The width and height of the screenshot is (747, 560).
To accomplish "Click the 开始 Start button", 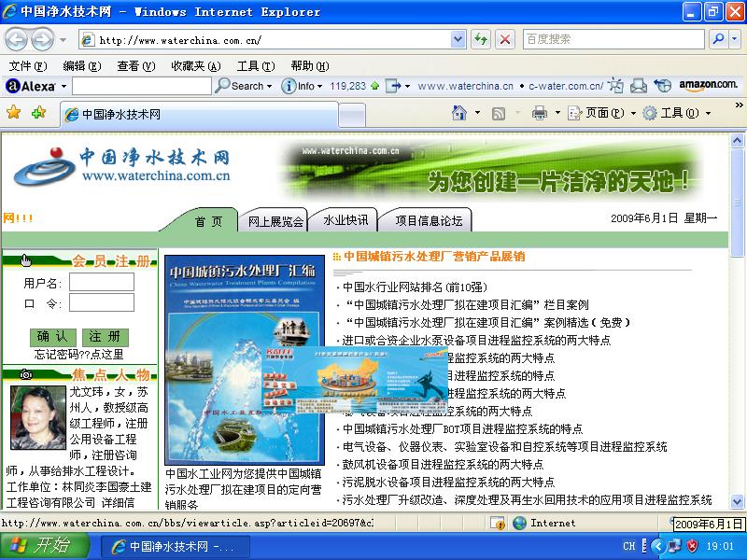I will 44,546.
